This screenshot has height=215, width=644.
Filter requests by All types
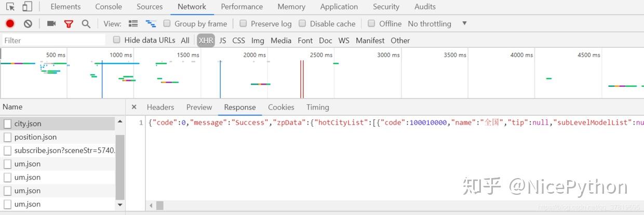[x=185, y=40]
